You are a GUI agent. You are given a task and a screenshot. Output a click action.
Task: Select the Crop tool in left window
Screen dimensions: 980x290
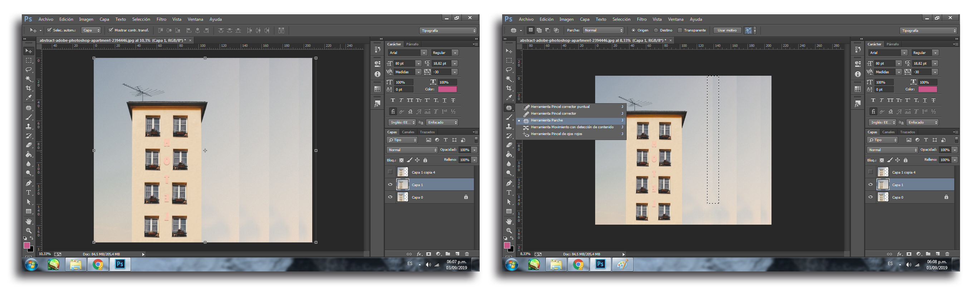[29, 88]
